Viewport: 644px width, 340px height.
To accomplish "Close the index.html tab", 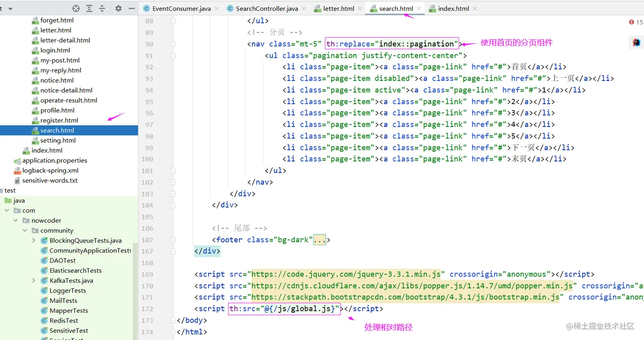I will click(x=474, y=9).
